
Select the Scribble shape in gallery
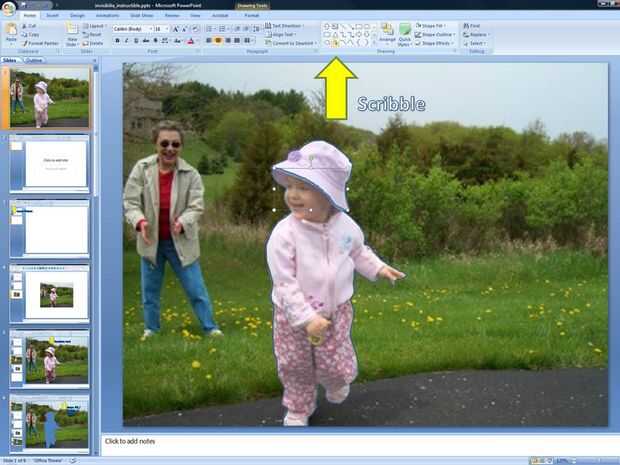[x=335, y=43]
